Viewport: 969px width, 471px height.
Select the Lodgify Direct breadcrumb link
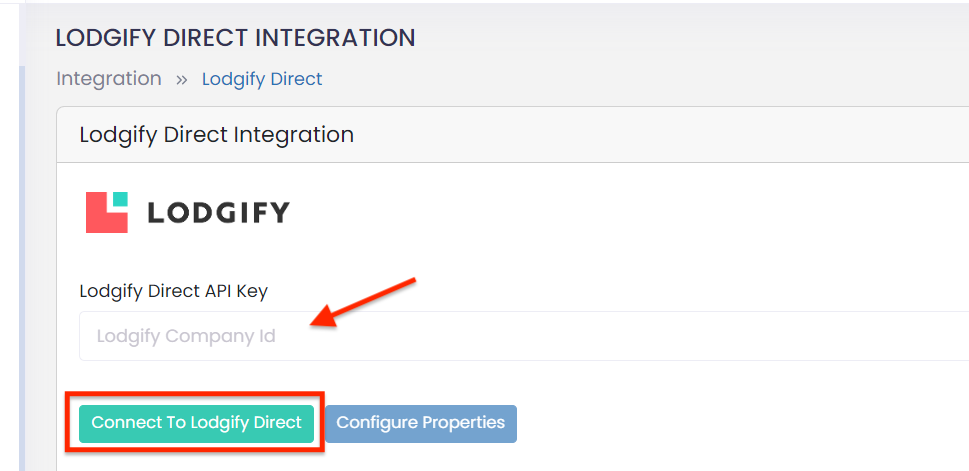click(x=262, y=79)
